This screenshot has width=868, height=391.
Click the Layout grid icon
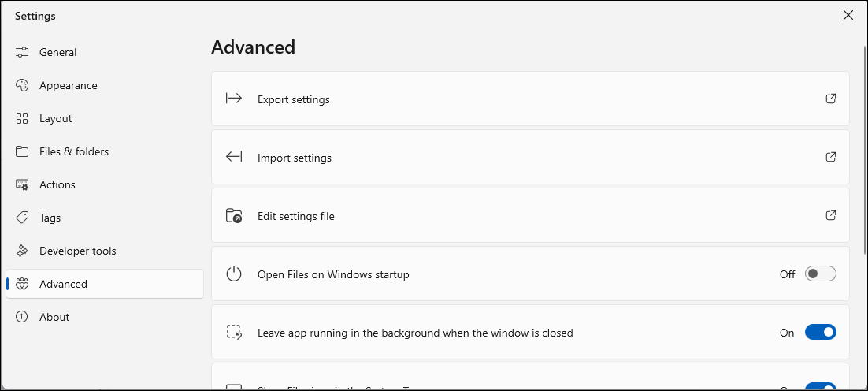point(22,118)
